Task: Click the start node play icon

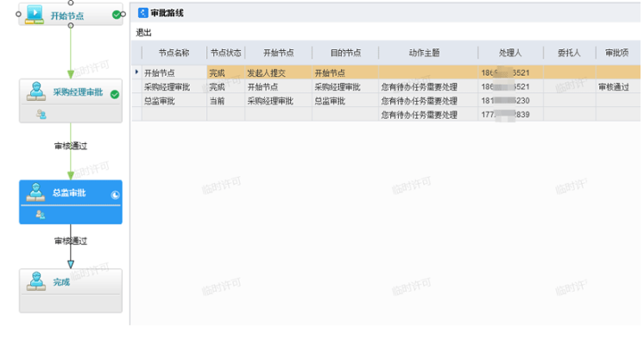Action: click(x=35, y=15)
